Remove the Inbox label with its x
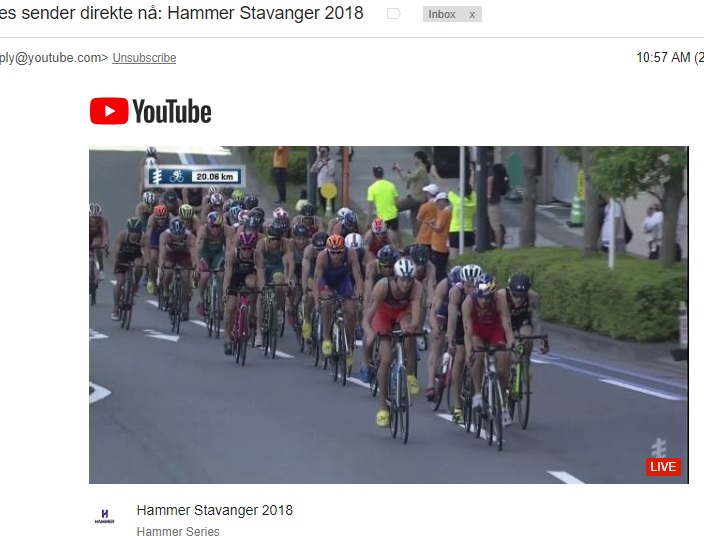704x536 pixels. 472,15
